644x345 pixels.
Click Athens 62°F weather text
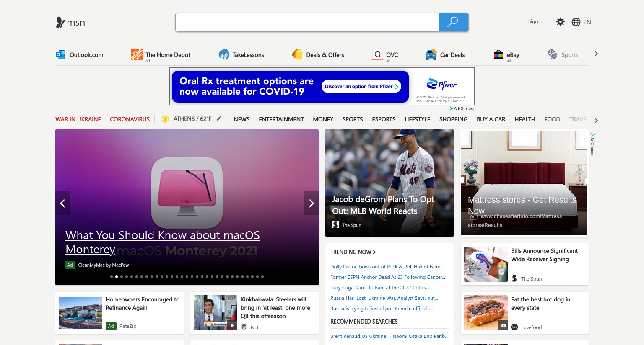[192, 119]
